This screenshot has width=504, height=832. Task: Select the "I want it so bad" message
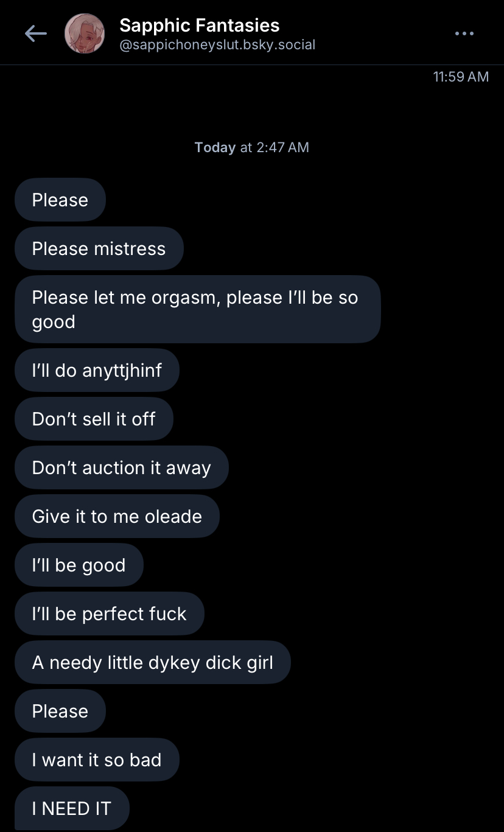tap(97, 760)
